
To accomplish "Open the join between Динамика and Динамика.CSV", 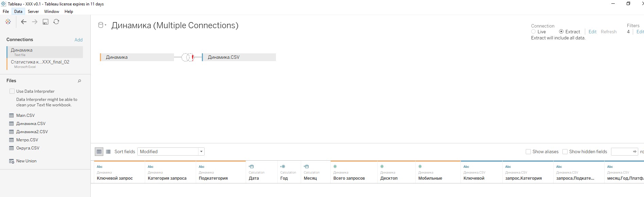I will [x=188, y=57].
